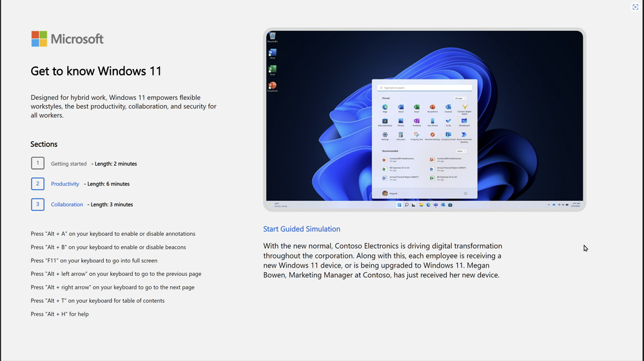Click the Start button on preview taskbar
Image resolution: width=644 pixels, height=361 pixels.
point(399,205)
